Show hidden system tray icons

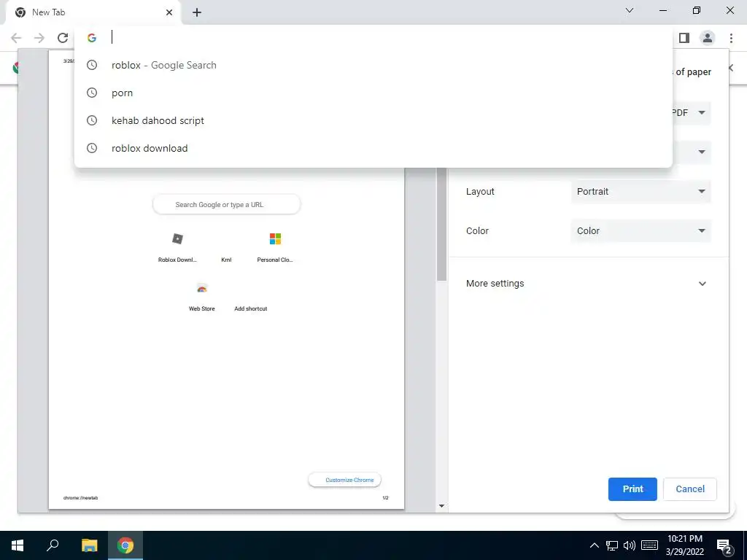click(x=594, y=545)
